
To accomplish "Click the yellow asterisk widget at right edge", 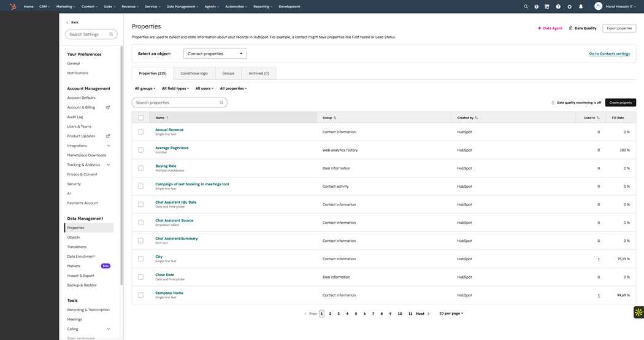I will (x=638, y=312).
